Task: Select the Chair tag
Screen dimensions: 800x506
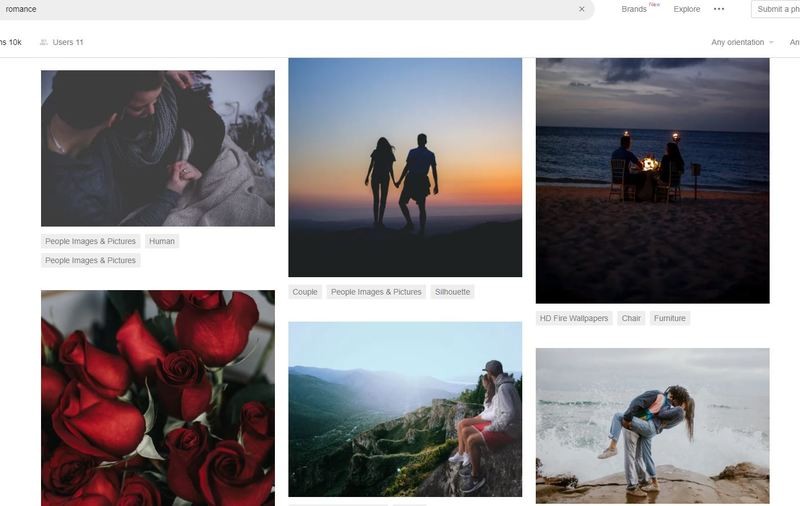Action: coord(631,318)
